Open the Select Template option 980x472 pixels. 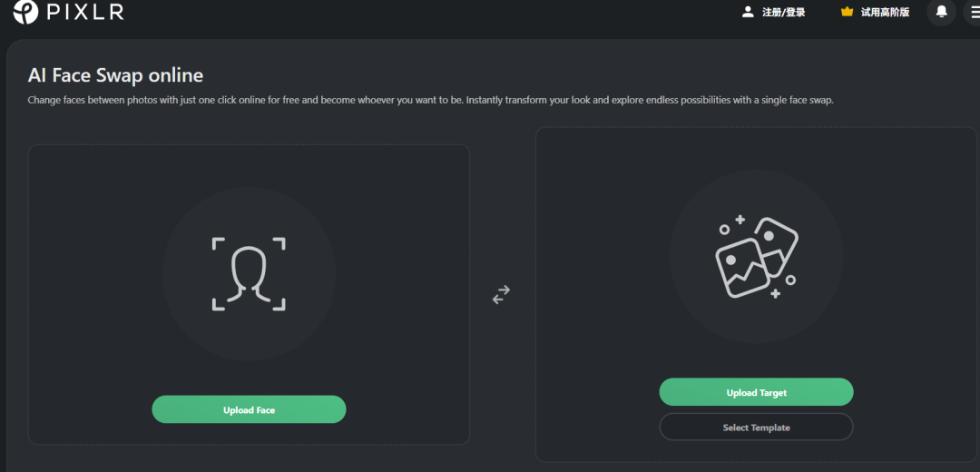756,427
